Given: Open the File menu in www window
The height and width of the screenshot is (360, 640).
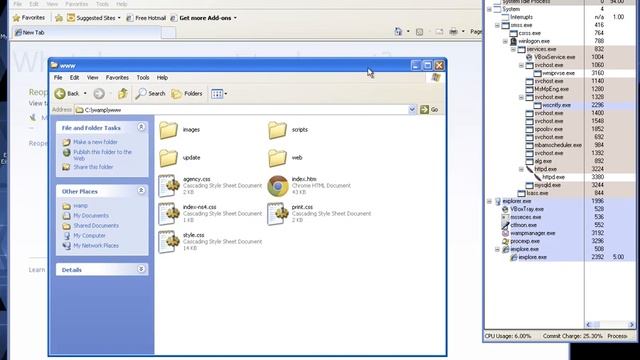Looking at the screenshot, I should [x=58, y=78].
